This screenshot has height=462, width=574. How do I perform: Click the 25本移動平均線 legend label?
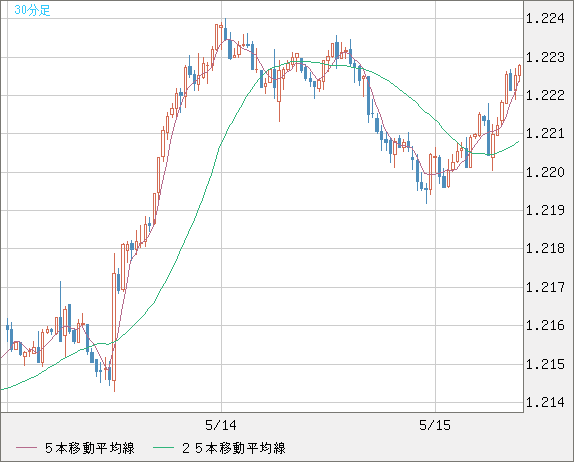pos(234,448)
